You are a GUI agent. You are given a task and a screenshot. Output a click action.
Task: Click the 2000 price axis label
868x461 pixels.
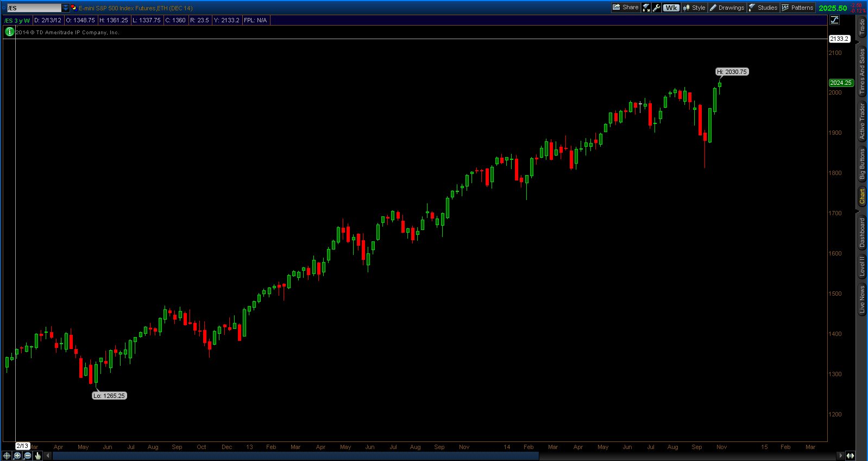(835, 92)
